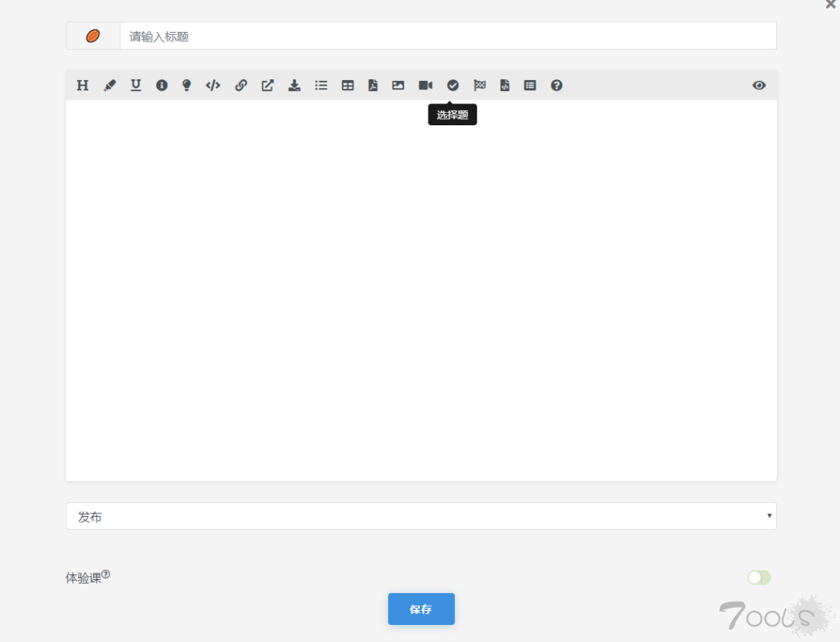Open the 发布 status dropdown

(x=421, y=516)
